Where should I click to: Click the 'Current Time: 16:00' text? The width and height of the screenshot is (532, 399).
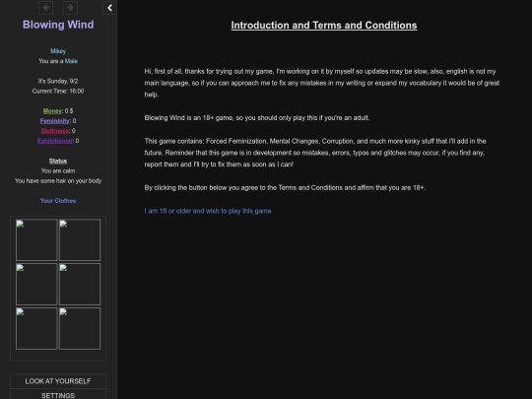[x=58, y=91]
